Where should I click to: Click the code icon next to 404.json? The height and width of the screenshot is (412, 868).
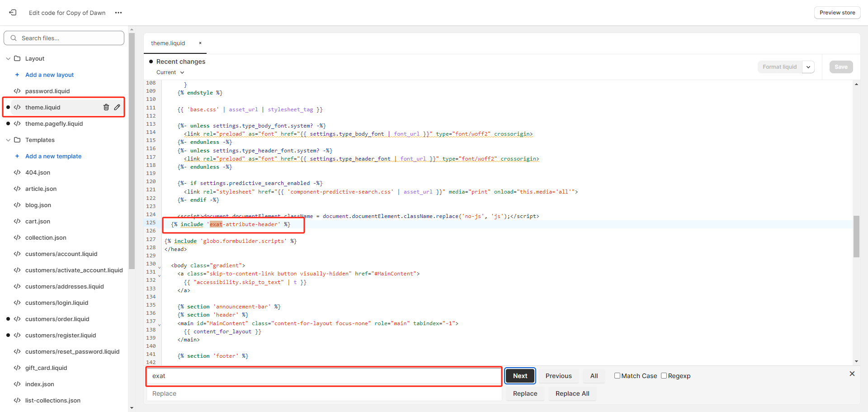point(17,172)
